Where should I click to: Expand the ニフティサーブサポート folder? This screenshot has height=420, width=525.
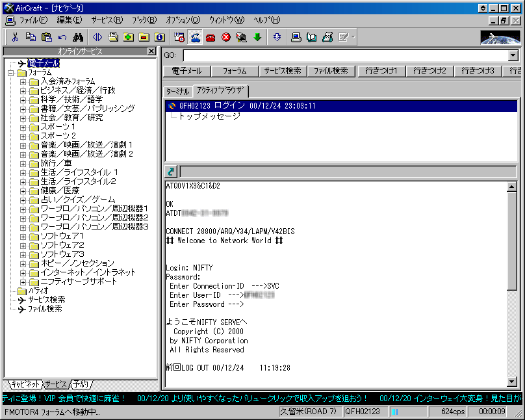(x=23, y=282)
